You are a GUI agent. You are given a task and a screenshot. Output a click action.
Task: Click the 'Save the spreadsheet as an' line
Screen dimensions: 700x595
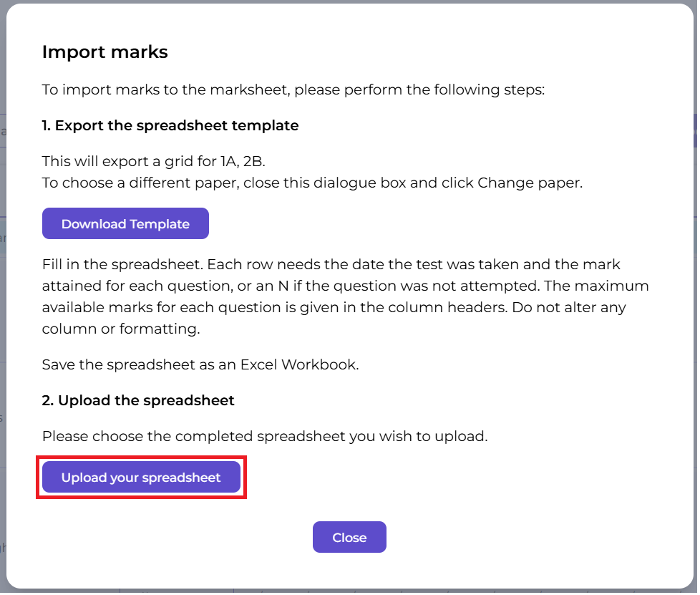pos(140,364)
